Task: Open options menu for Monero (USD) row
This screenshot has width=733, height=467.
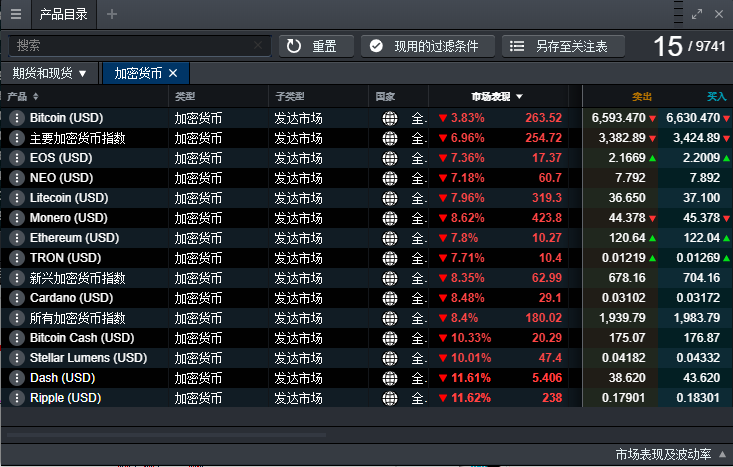Action: point(17,218)
